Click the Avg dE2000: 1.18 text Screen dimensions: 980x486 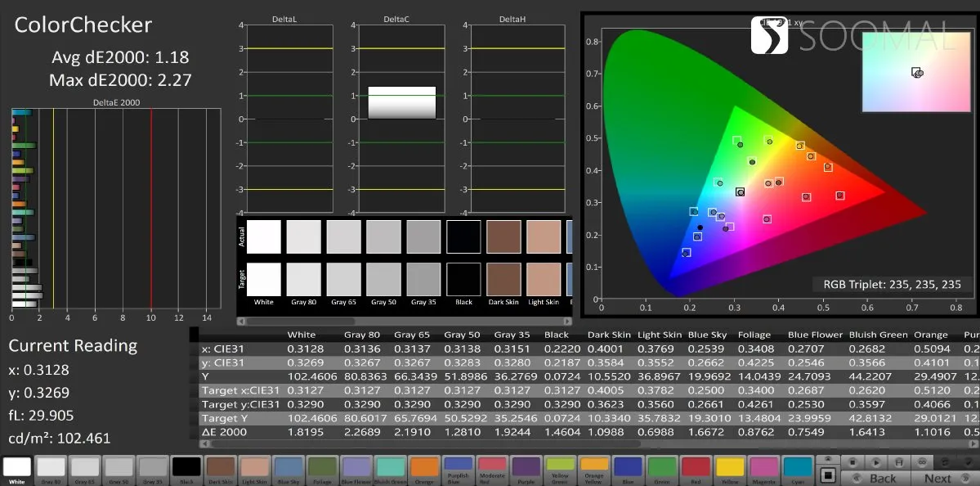120,57
